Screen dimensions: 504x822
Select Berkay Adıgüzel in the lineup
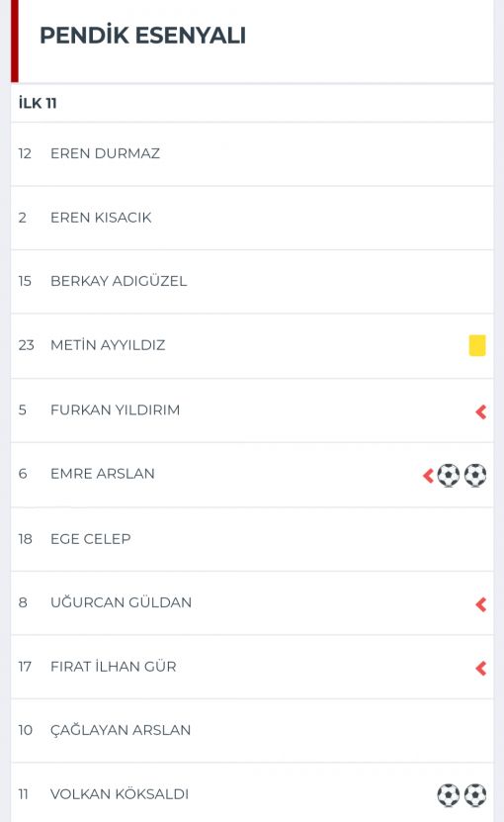[252, 282]
